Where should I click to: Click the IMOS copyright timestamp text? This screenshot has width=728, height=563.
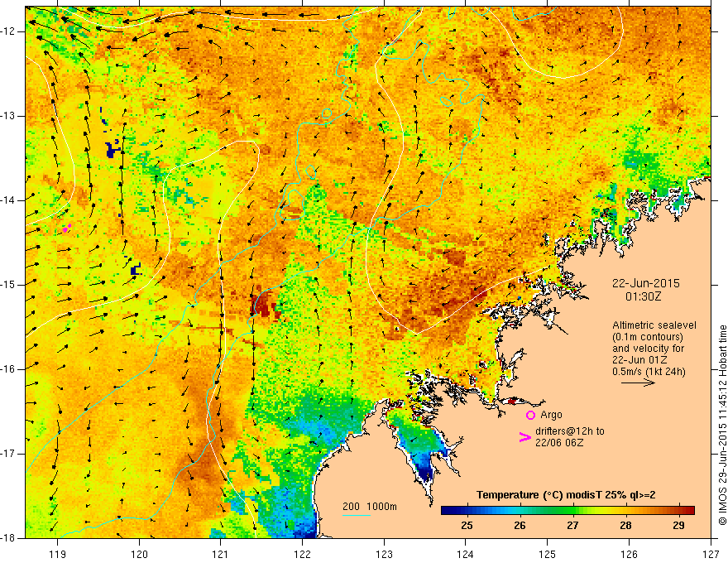point(722,425)
